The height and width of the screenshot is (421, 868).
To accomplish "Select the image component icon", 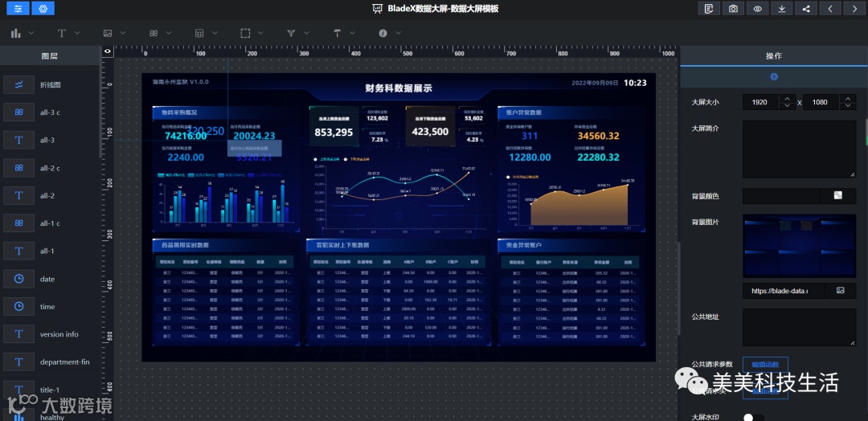I will tap(108, 33).
